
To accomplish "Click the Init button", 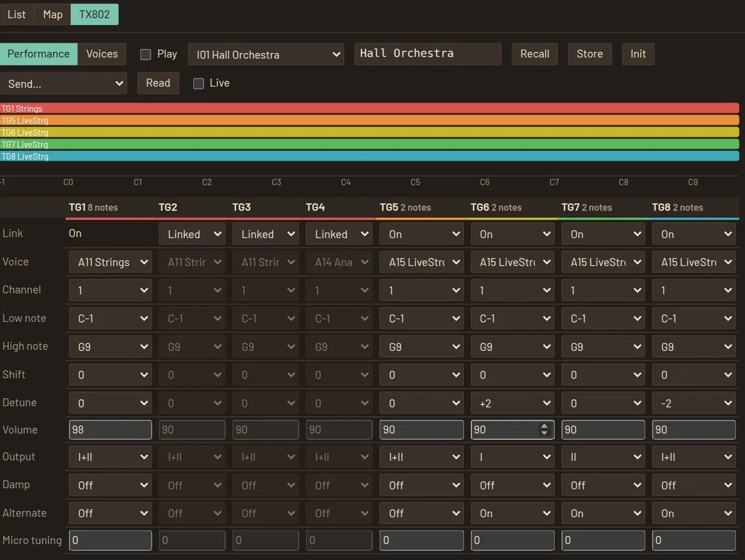I will (x=638, y=54).
